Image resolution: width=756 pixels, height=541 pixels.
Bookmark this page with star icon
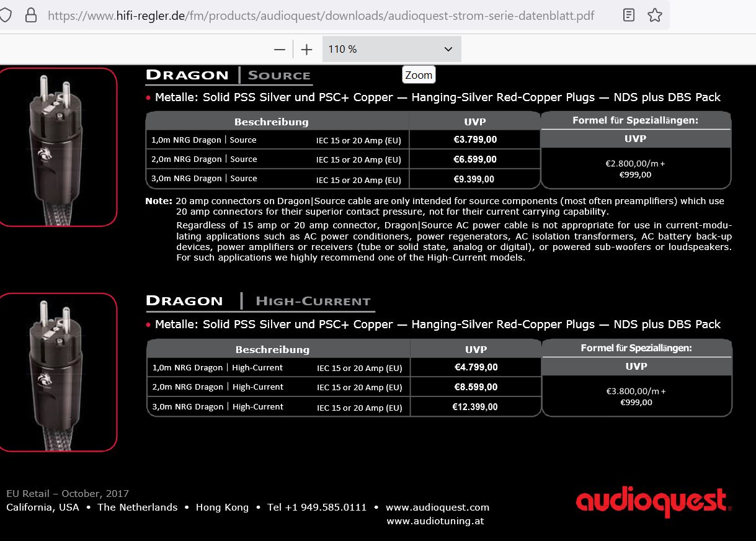(x=655, y=16)
